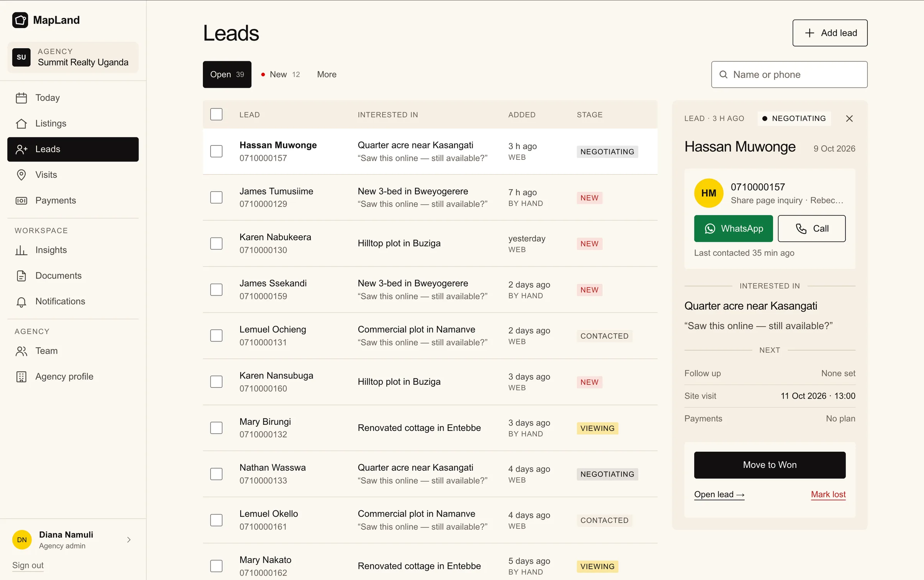Click the Leads person-plus icon in sidebar
The width and height of the screenshot is (924, 580).
[21, 149]
